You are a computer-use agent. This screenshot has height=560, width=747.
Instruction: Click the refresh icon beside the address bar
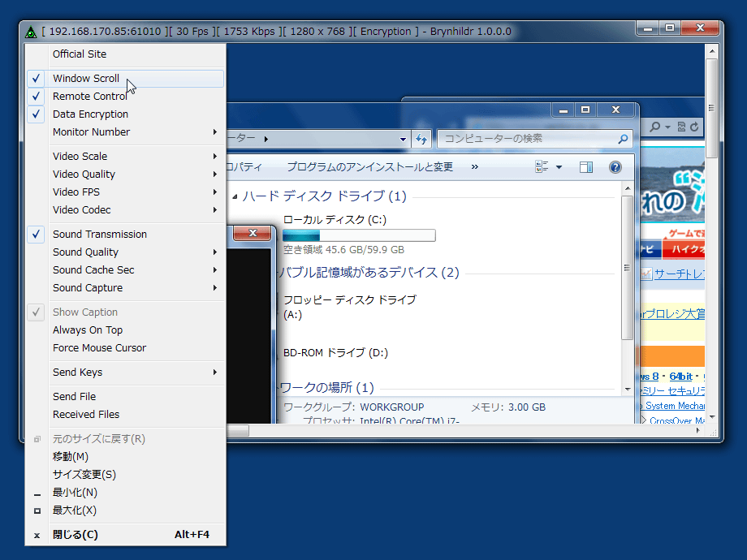421,139
